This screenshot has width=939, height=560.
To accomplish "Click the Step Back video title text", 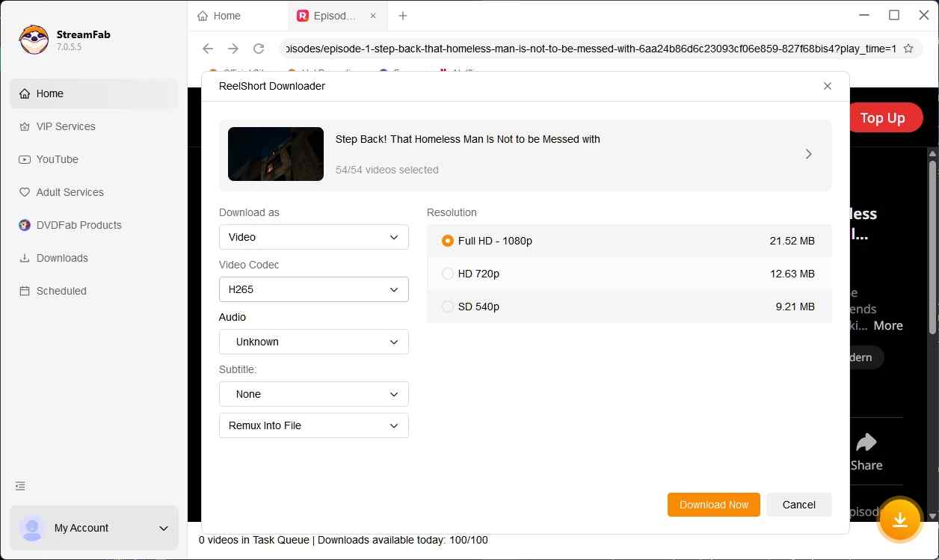I will point(468,139).
